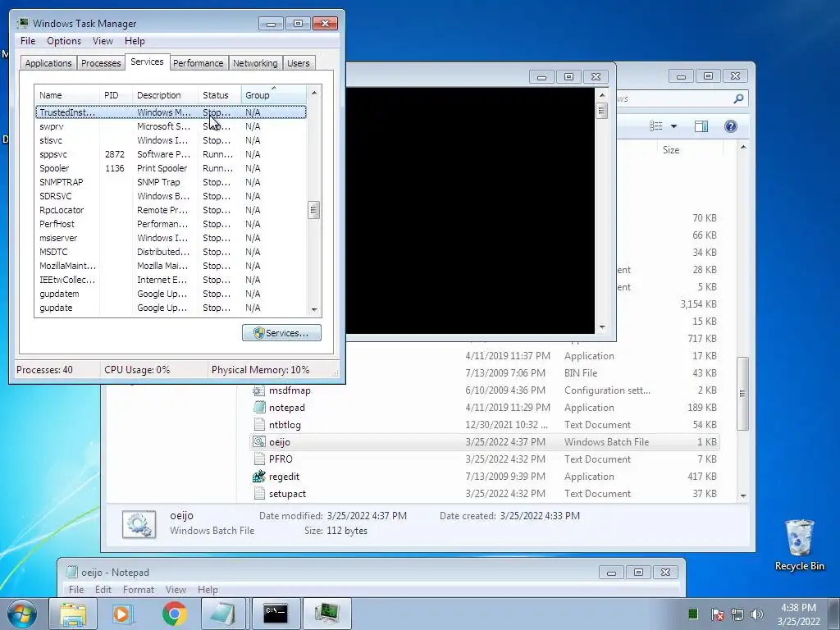Select the RpcLocator service row
The image size is (840, 630).
tap(171, 210)
